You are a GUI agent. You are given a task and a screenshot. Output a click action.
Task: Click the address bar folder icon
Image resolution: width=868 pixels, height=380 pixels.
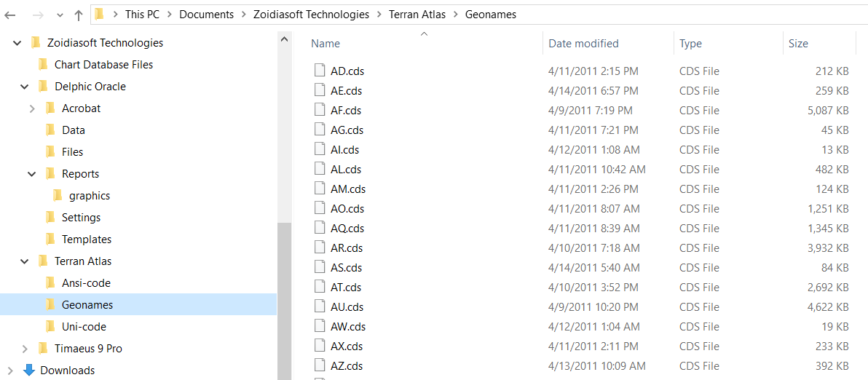pos(99,15)
